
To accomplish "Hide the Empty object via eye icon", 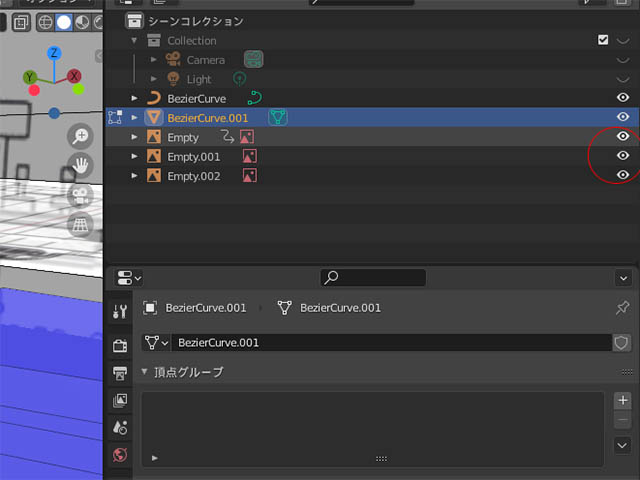I will tap(623, 136).
